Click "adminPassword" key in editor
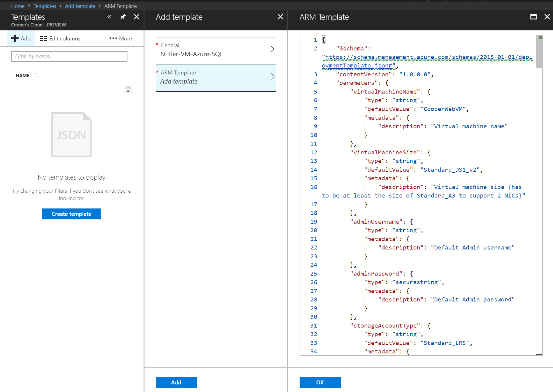This screenshot has width=553, height=392. pyautogui.click(x=376, y=273)
